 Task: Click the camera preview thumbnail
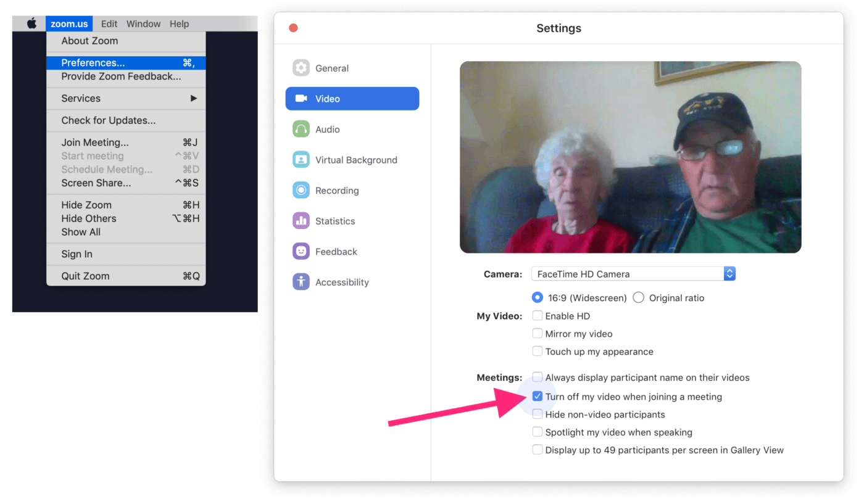coord(630,157)
